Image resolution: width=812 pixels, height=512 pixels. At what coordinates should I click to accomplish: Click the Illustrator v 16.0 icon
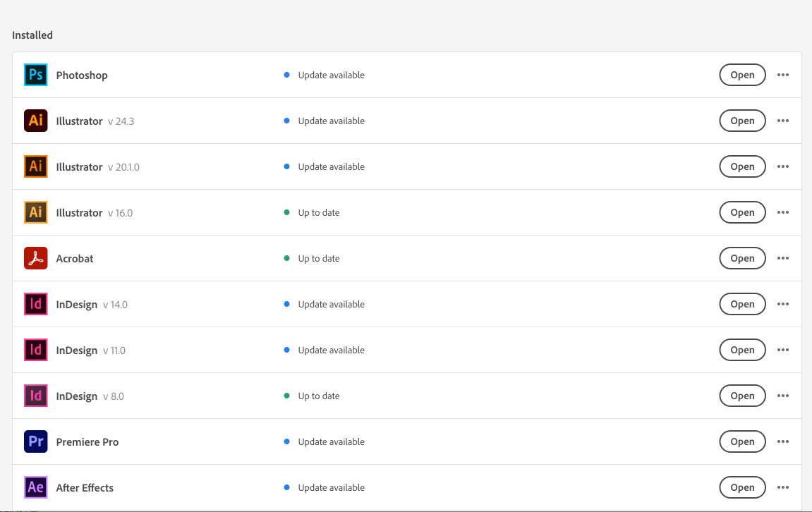point(35,212)
